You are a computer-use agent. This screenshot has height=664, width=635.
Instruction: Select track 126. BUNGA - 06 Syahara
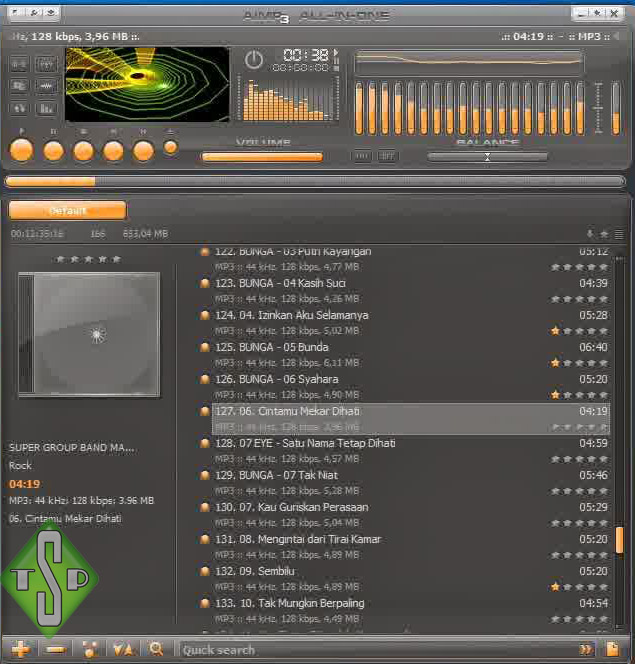[x=411, y=387]
